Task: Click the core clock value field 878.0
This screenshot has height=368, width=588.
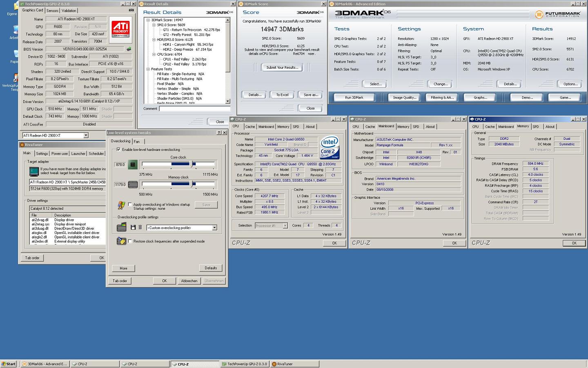Action: pos(120,165)
